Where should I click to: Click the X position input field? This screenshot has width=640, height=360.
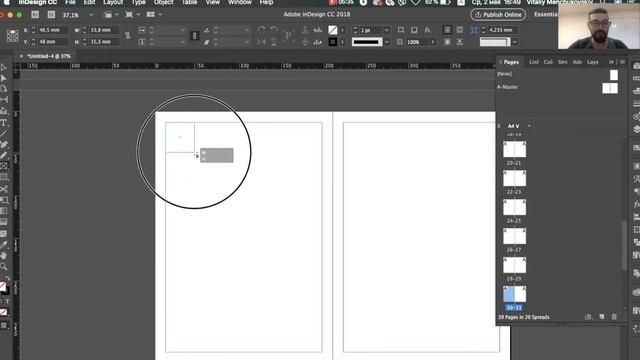pos(52,30)
